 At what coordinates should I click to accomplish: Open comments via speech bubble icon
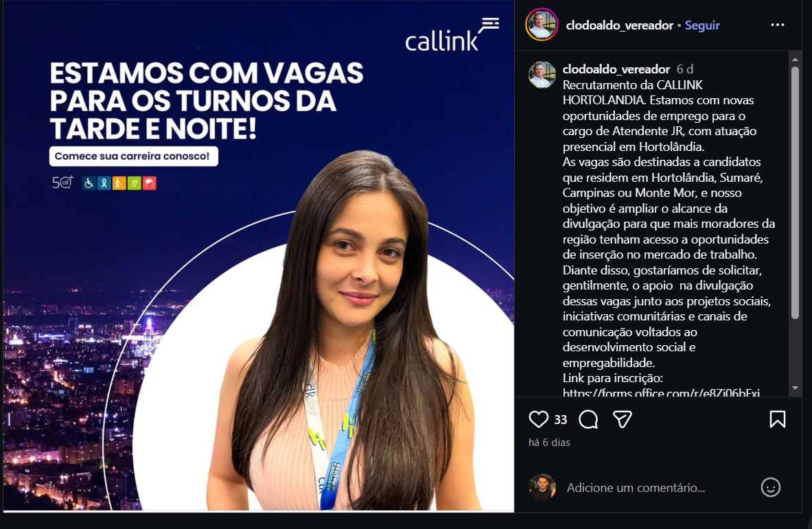click(x=588, y=419)
